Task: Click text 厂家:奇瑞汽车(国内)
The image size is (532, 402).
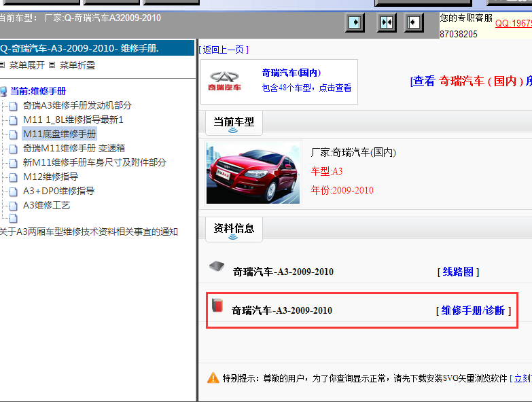Action: pyautogui.click(x=353, y=152)
